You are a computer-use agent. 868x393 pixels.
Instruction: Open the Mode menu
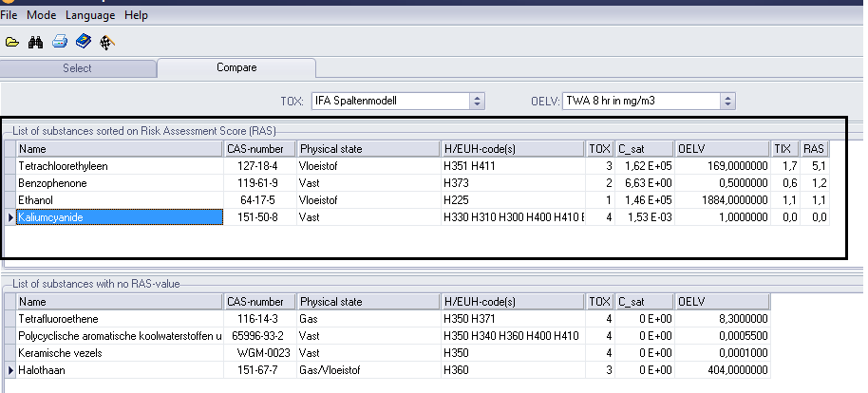[x=42, y=15]
